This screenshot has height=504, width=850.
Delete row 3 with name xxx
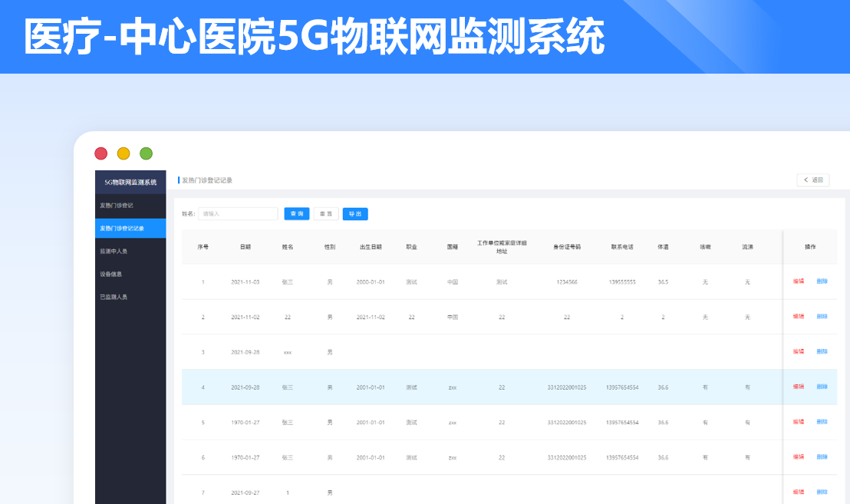point(822,351)
